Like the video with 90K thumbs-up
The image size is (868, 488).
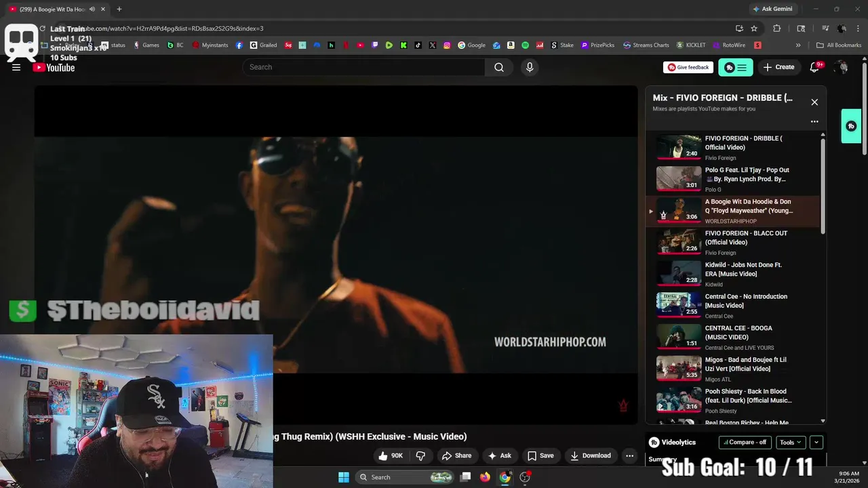coord(391,455)
